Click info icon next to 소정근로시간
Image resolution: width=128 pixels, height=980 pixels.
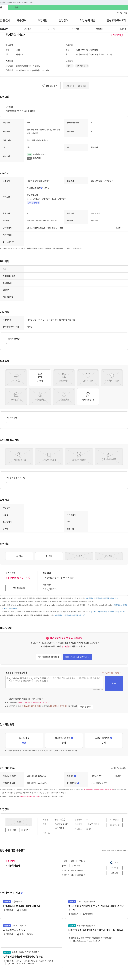pyautogui.click(x=41, y=188)
